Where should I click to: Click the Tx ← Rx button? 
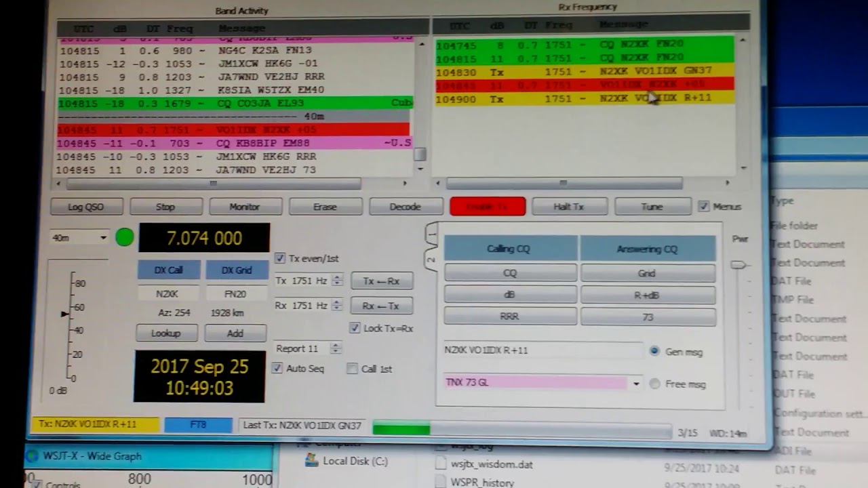coord(381,281)
